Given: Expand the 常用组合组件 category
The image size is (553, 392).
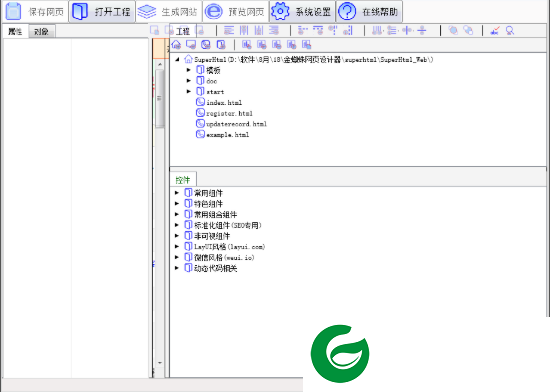Looking at the screenshot, I should pyautogui.click(x=177, y=214).
